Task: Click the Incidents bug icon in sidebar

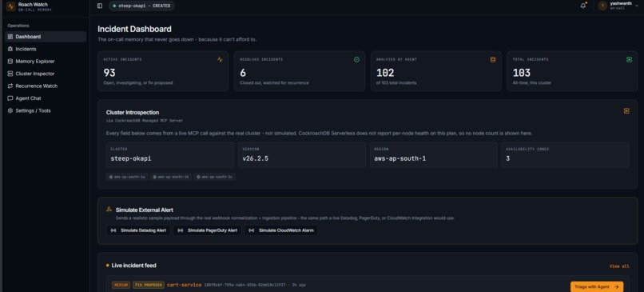Action: click(10, 49)
